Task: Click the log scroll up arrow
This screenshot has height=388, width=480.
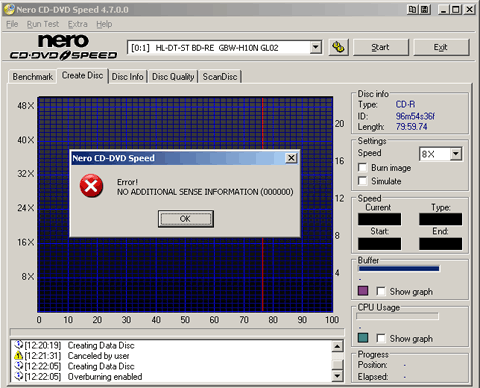Action: click(x=337, y=346)
